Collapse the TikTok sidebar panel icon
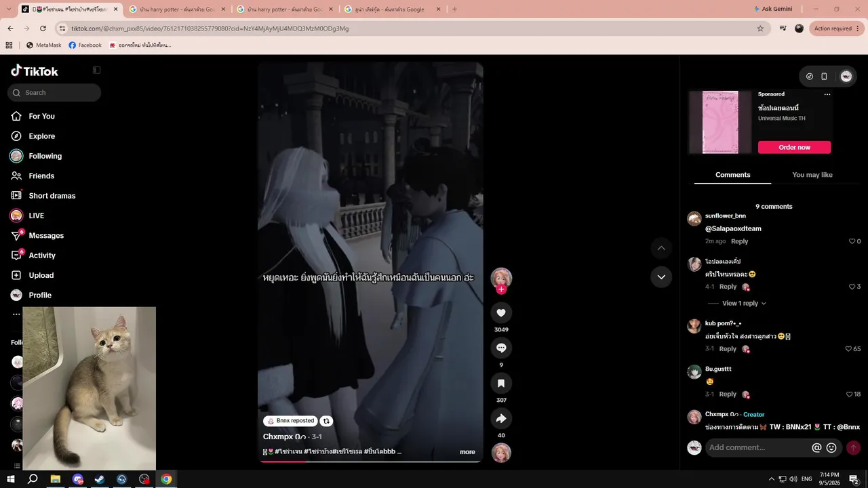The width and height of the screenshot is (868, 488). click(97, 70)
